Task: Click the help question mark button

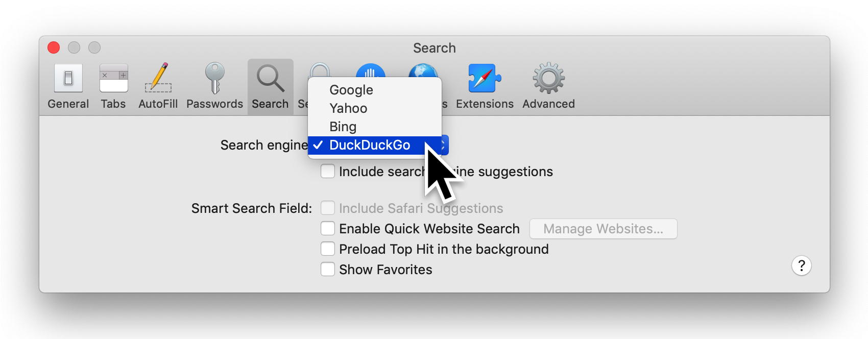Action: (x=801, y=266)
